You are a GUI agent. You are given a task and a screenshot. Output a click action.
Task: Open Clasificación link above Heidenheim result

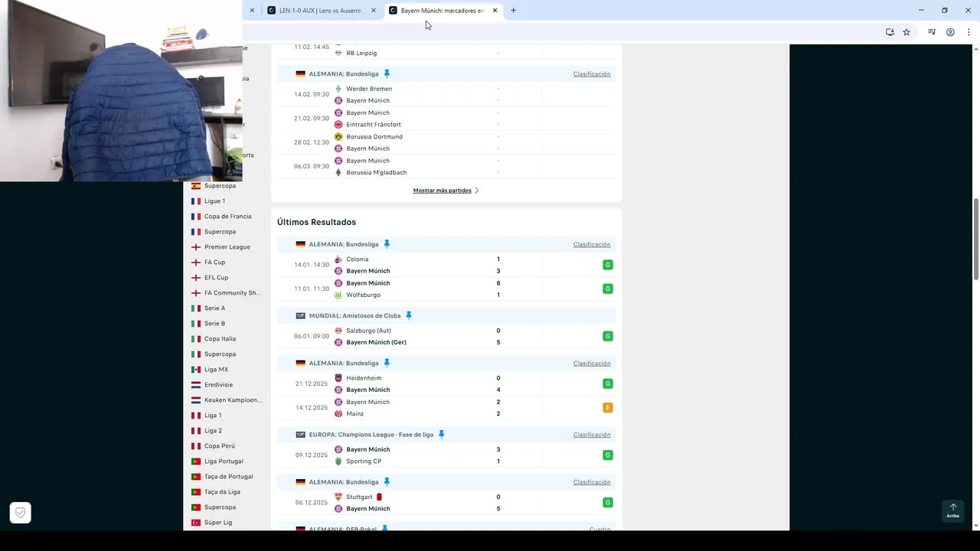(x=592, y=364)
